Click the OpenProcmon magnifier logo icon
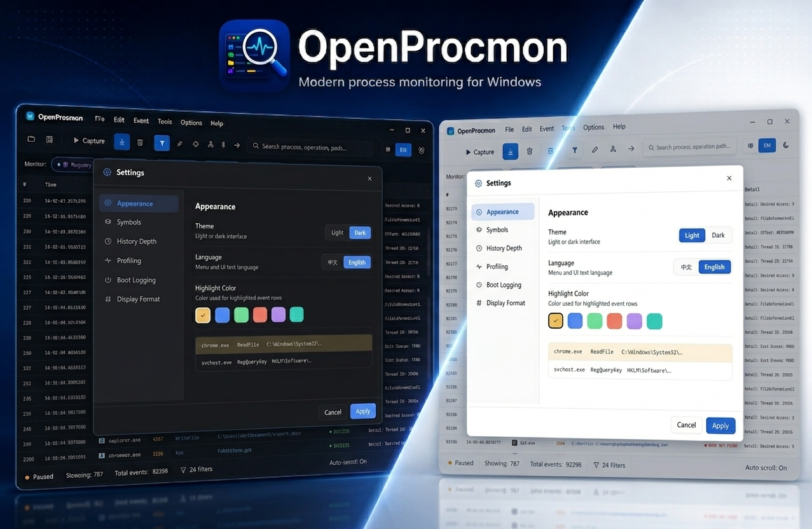Viewport: 812px width, 529px height. click(254, 55)
